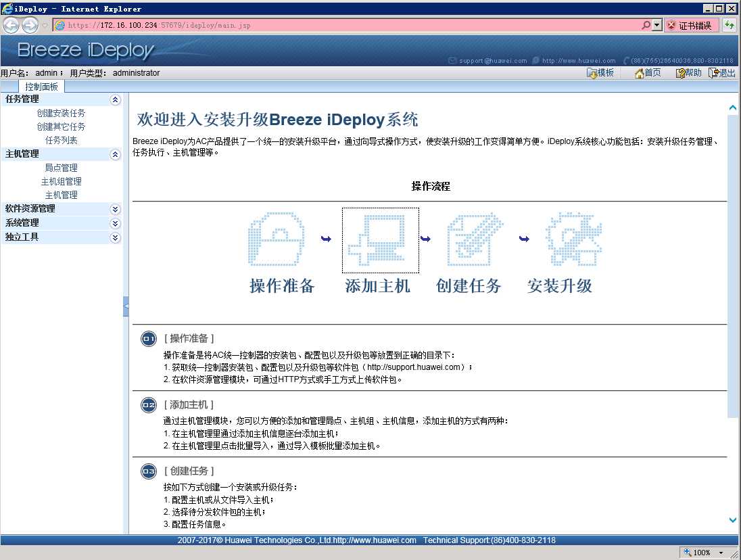This screenshot has width=741, height=560.
Task: Click the 系统管理 section header text
Action: click(x=22, y=223)
